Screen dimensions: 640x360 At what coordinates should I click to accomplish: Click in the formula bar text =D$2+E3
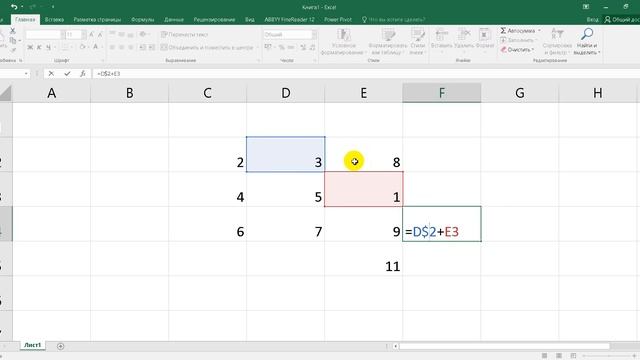pyautogui.click(x=109, y=73)
